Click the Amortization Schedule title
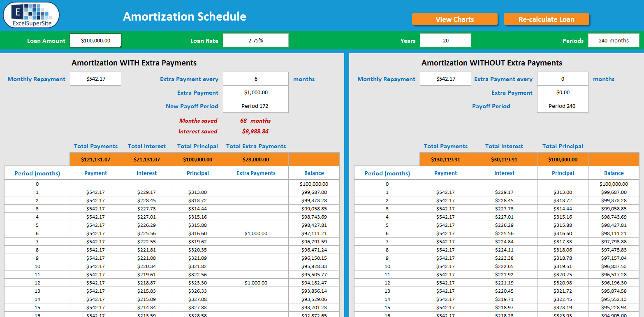The height and width of the screenshot is (317, 644). coord(185,16)
